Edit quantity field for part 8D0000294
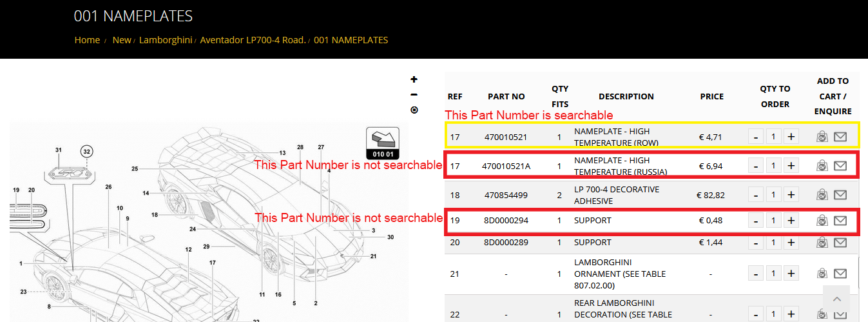The height and width of the screenshot is (322, 868). [773, 221]
